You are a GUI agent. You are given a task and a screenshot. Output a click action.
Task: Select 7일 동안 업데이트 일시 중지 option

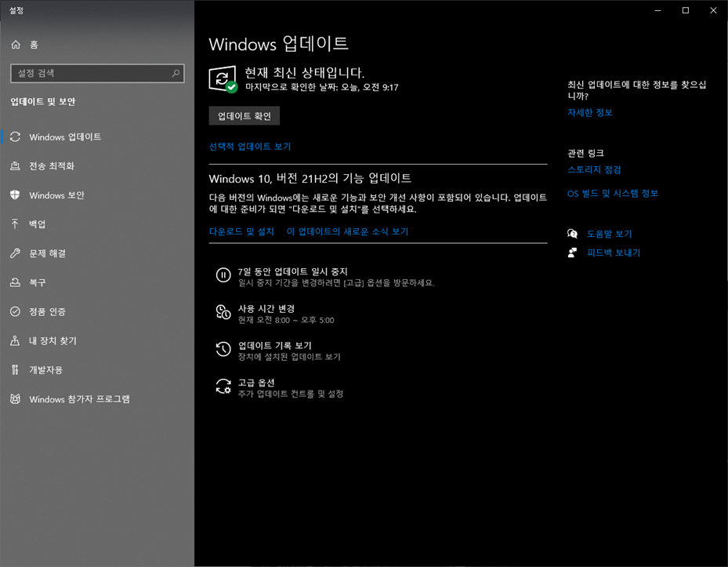[x=325, y=277]
